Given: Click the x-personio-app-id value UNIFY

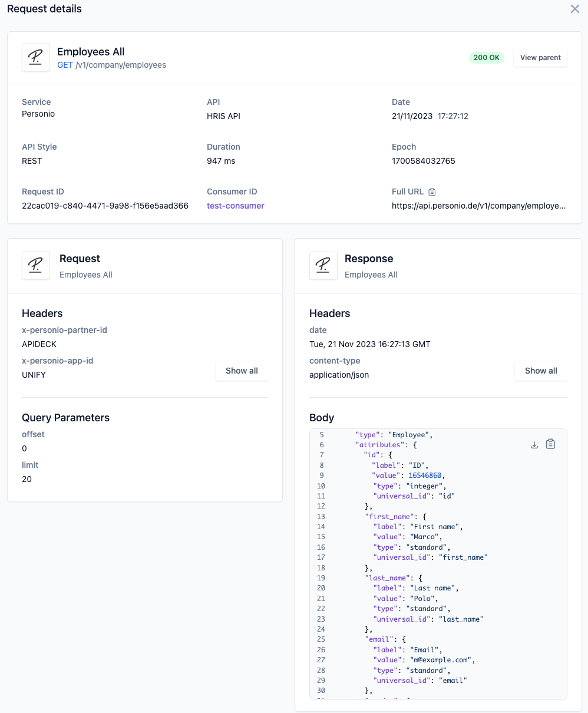Looking at the screenshot, I should [34, 375].
